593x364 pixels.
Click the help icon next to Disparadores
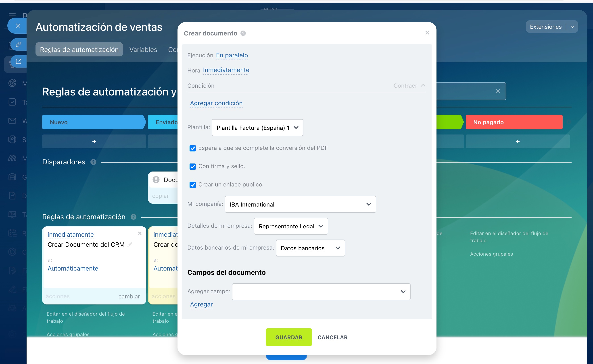coord(93,162)
